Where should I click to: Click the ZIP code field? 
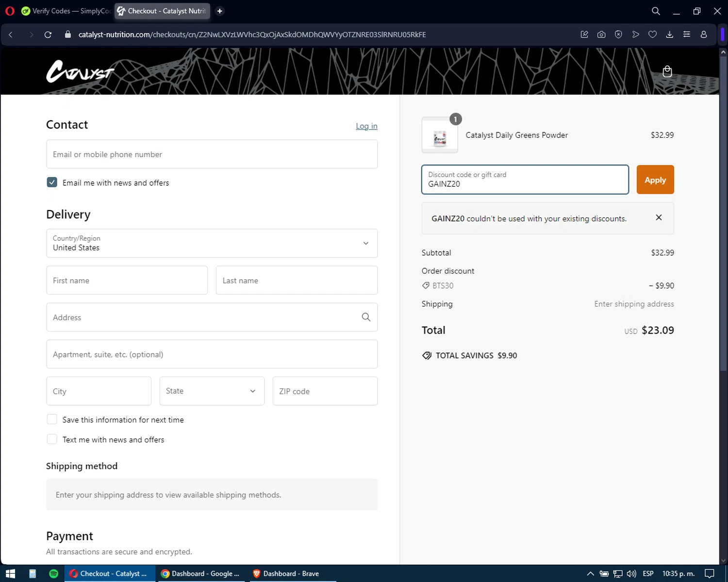[x=325, y=391]
